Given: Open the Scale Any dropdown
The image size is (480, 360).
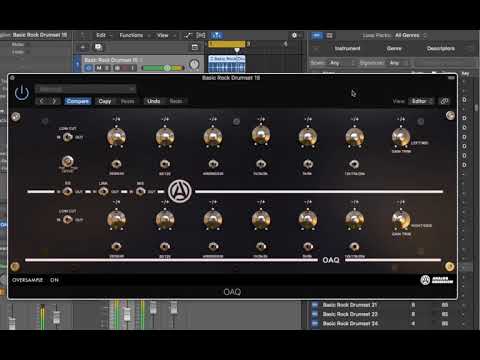Looking at the screenshot, I should tap(341, 63).
